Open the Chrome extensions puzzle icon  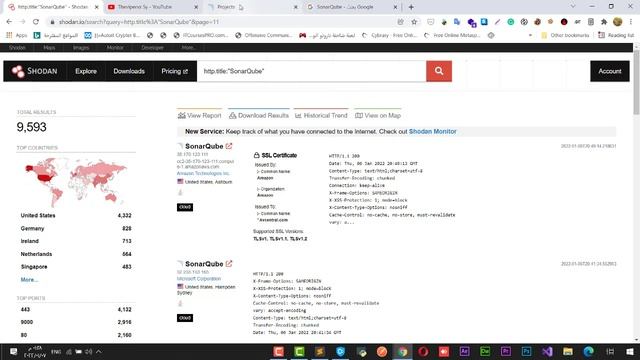pos(604,22)
